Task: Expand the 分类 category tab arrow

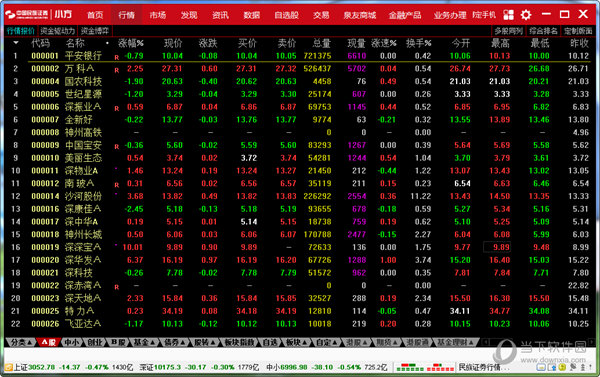Action: click(29, 342)
